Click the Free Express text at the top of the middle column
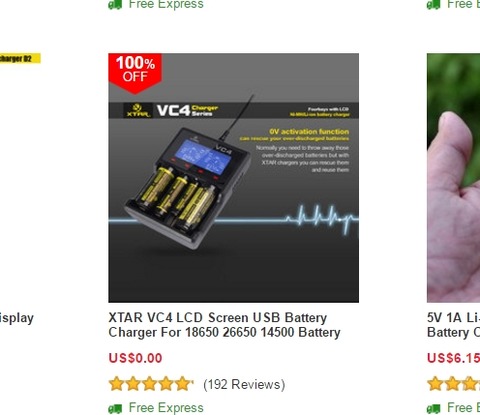This screenshot has height=415, width=480. 166,4
